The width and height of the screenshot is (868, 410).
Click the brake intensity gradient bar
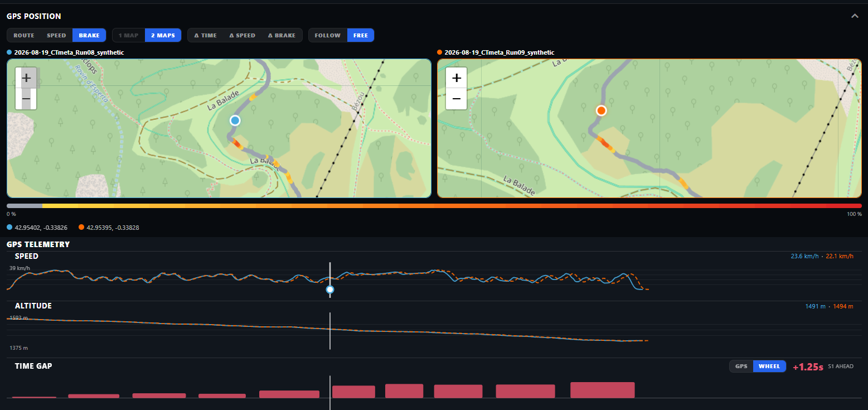click(434, 206)
